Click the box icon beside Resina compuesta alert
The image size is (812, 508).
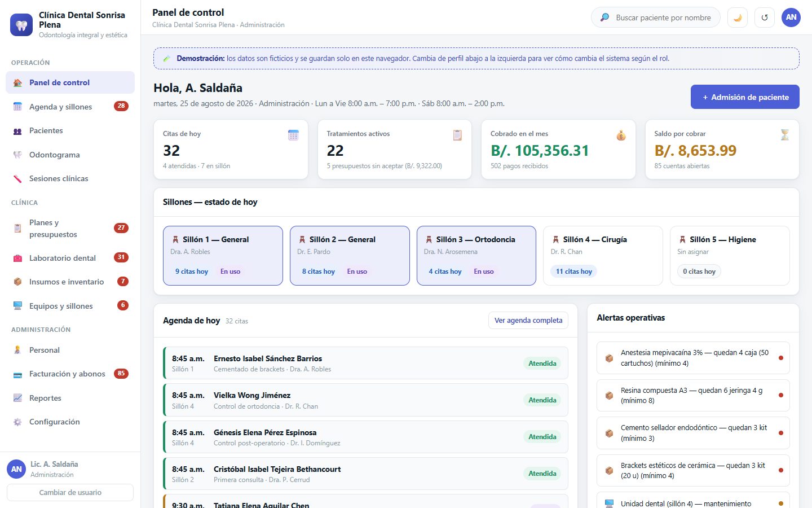[609, 395]
